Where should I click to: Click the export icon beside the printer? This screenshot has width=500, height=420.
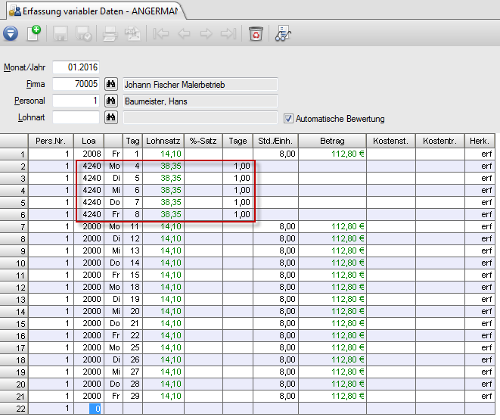(132, 34)
